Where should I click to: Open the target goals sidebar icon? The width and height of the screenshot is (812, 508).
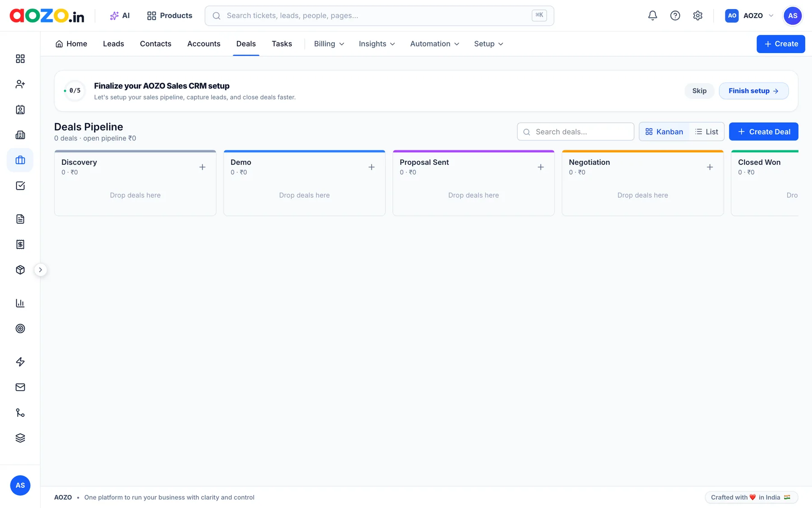click(x=20, y=328)
